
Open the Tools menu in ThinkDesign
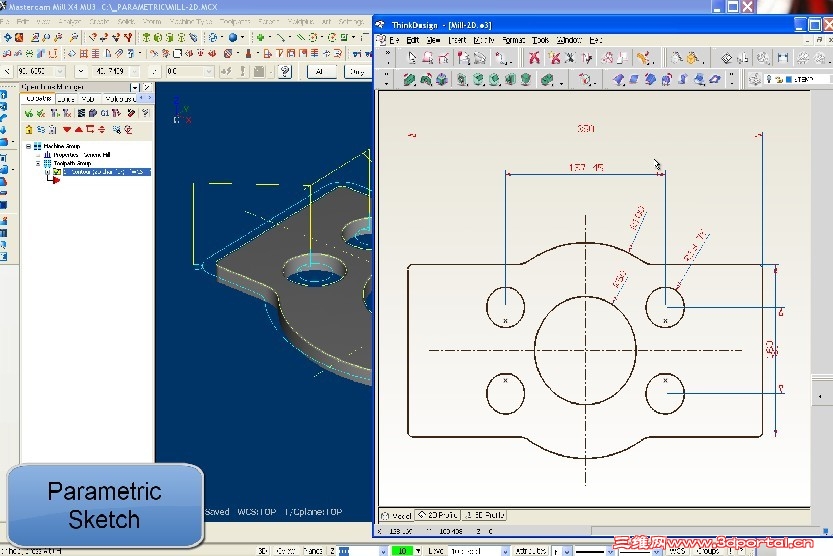tap(540, 40)
